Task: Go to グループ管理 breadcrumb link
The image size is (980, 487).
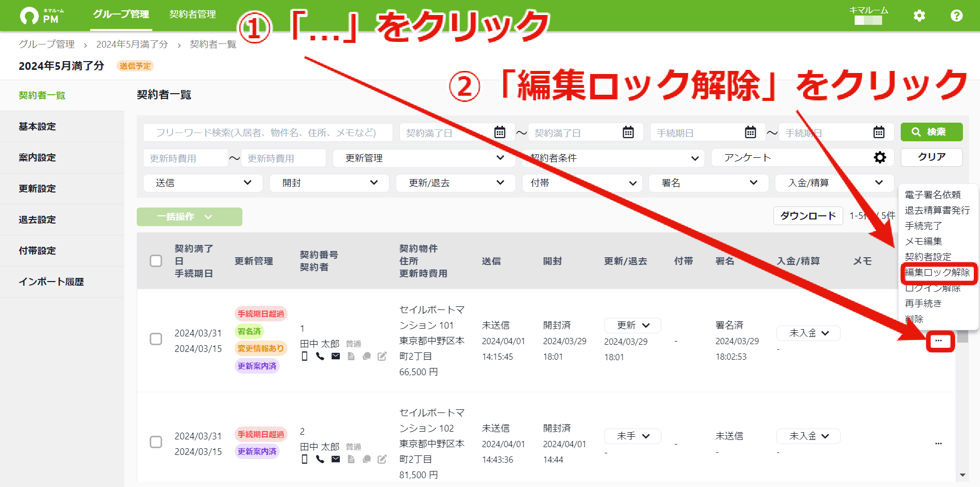Action: (47, 45)
